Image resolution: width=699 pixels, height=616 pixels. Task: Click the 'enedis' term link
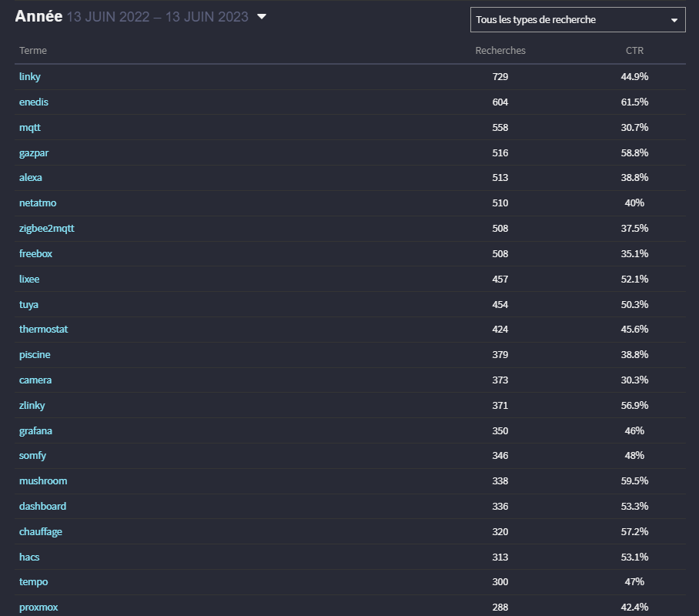34,102
